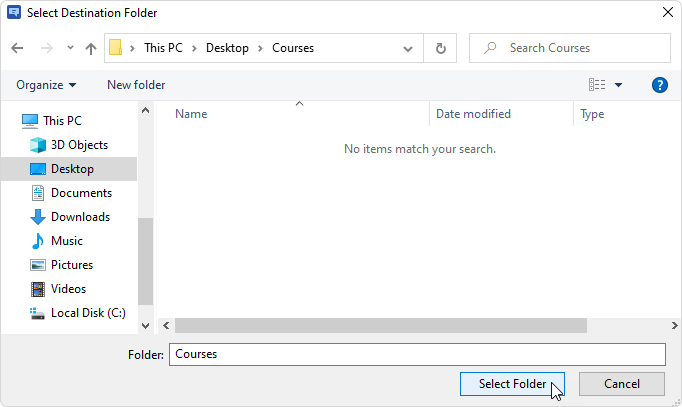Click the Folder name text field

[x=417, y=354]
